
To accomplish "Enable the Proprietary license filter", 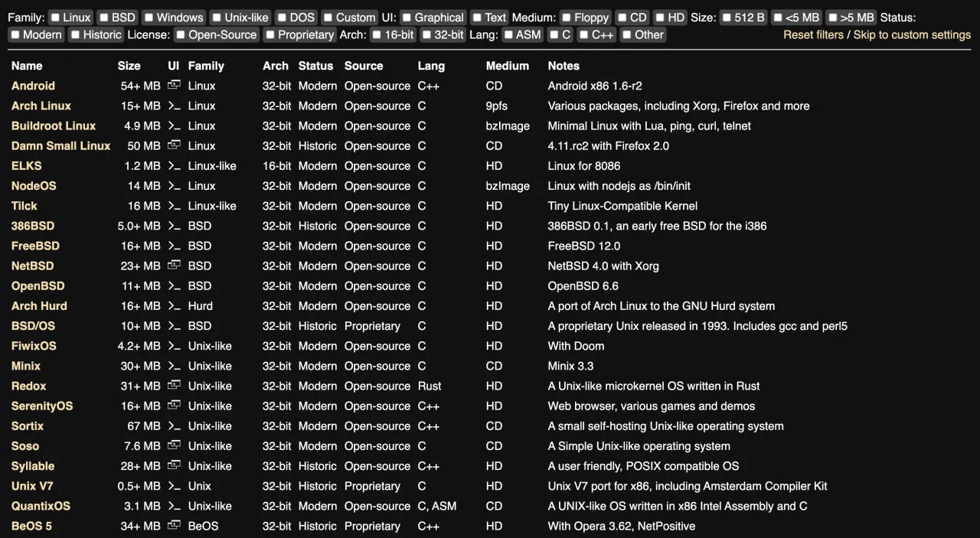I will [x=269, y=34].
